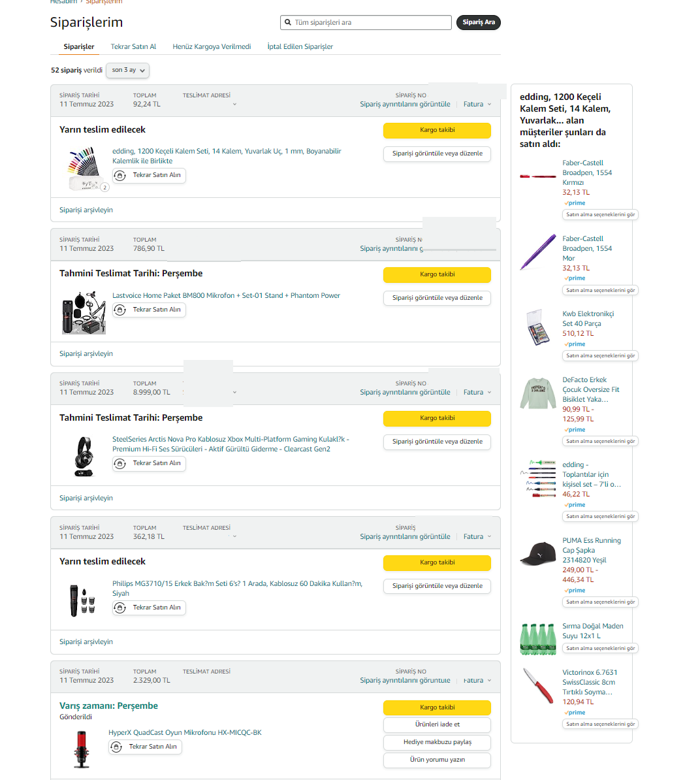Viewport: 700px width, 780px height.
Task: Click 'Kargo takibi' for the Lastvoice microphone order
Action: click(x=437, y=274)
